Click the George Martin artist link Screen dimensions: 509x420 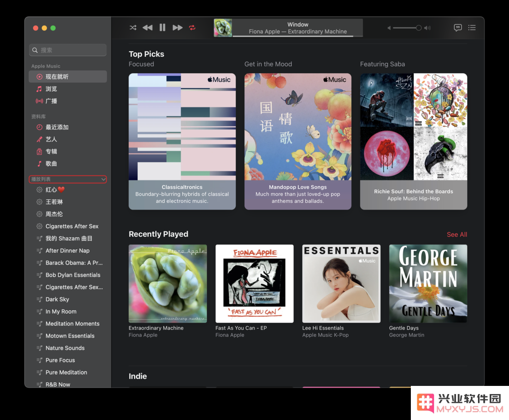(x=407, y=335)
